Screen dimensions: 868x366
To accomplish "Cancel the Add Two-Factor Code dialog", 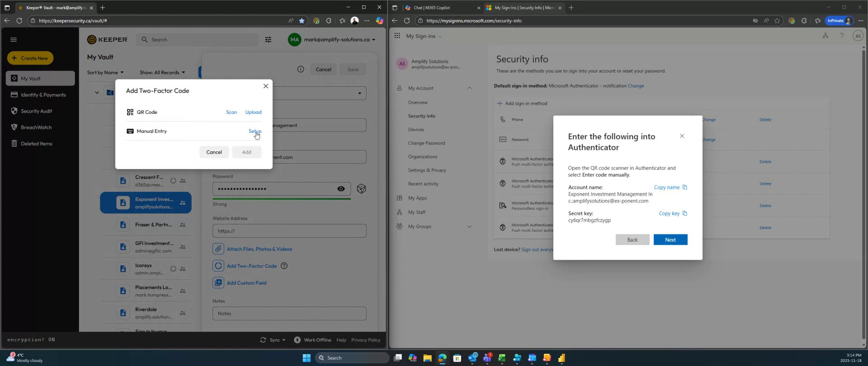I will click(x=214, y=152).
